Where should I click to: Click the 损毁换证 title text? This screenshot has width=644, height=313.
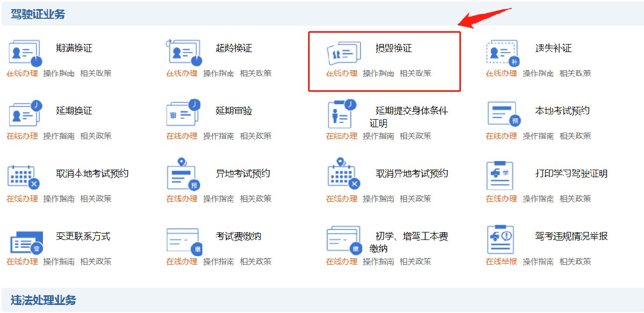coord(394,48)
